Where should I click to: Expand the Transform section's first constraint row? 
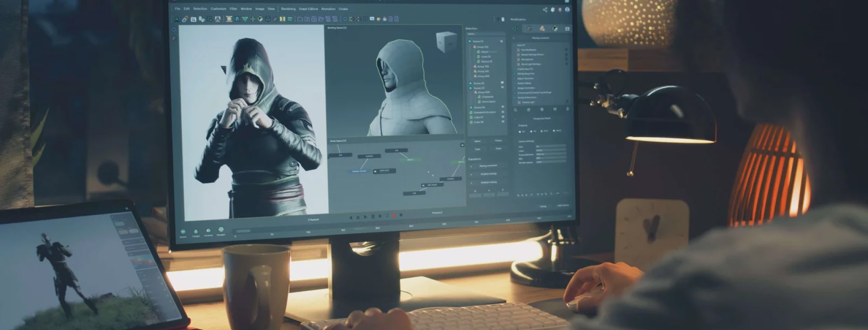(x=472, y=166)
